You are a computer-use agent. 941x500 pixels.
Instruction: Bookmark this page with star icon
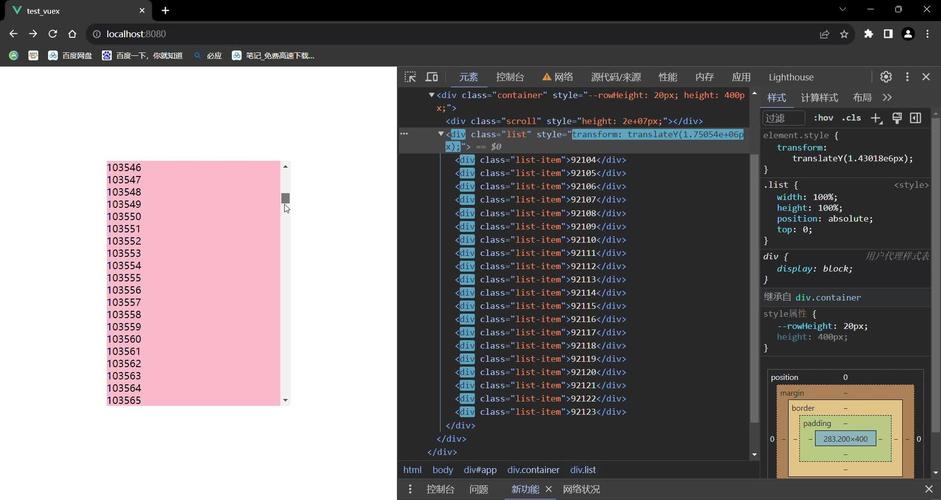[844, 34]
